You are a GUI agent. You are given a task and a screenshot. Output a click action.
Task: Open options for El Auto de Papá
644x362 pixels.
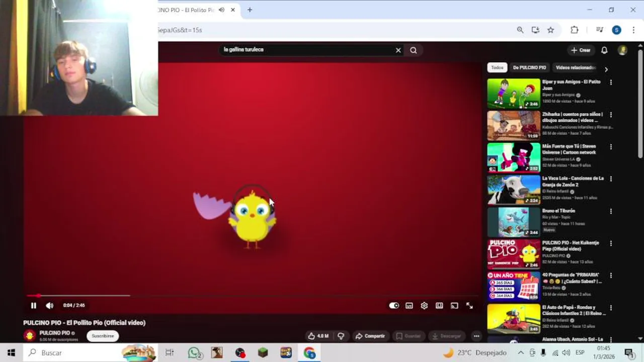(611, 308)
